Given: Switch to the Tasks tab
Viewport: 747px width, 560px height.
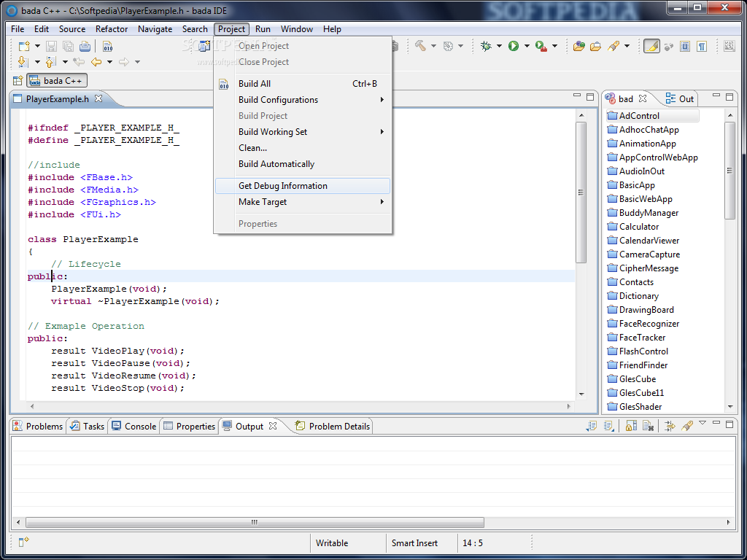Looking at the screenshot, I should (x=88, y=426).
